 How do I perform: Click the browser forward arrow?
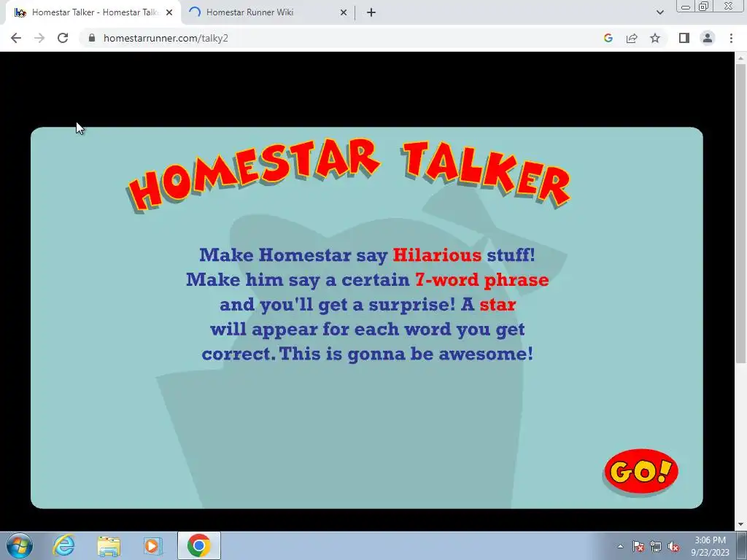[x=39, y=38]
